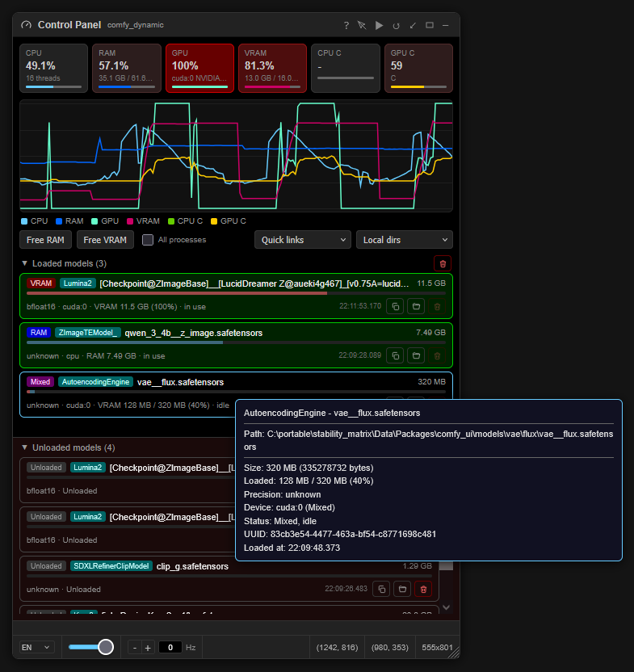
Task: Click the Free VRAM button
Action: (105, 240)
